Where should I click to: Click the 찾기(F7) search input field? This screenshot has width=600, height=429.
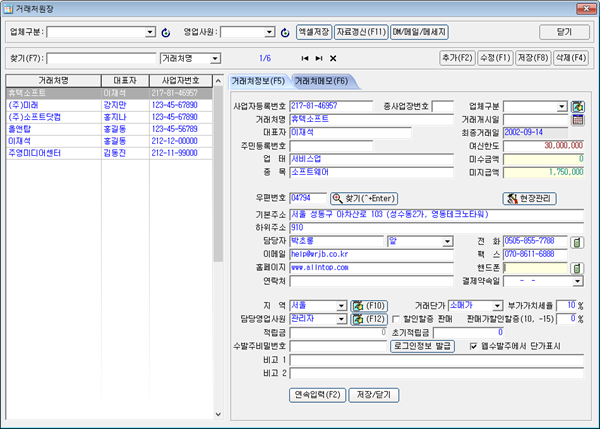click(102, 59)
